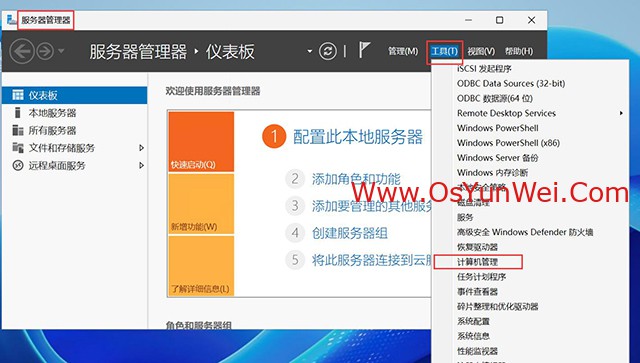Click the back navigation arrow
Image resolution: width=640 pixels, height=363 pixels.
[22, 51]
